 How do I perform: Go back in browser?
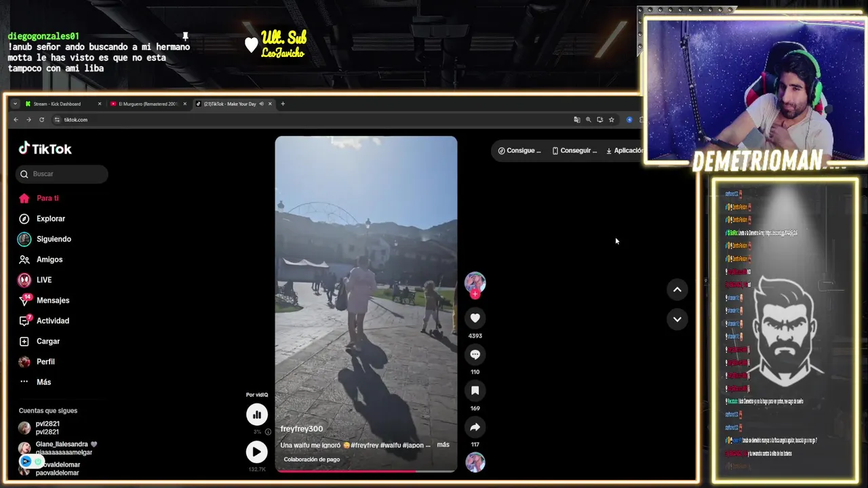click(16, 119)
